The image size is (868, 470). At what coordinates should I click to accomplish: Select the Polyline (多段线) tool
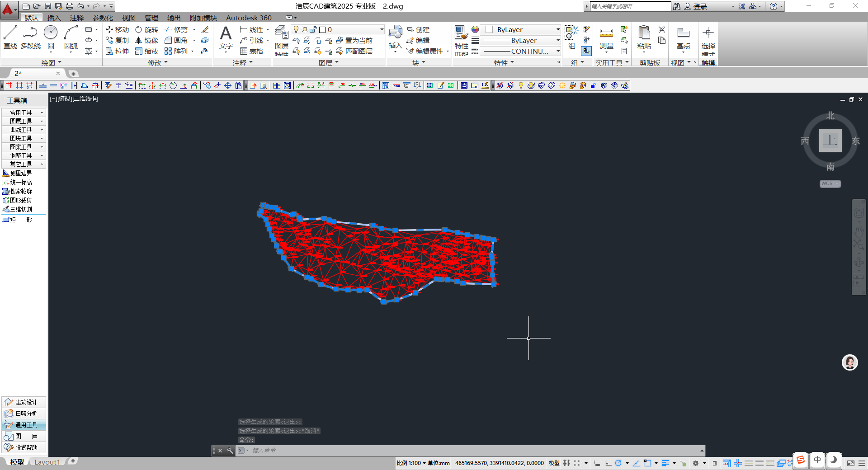pos(30,37)
